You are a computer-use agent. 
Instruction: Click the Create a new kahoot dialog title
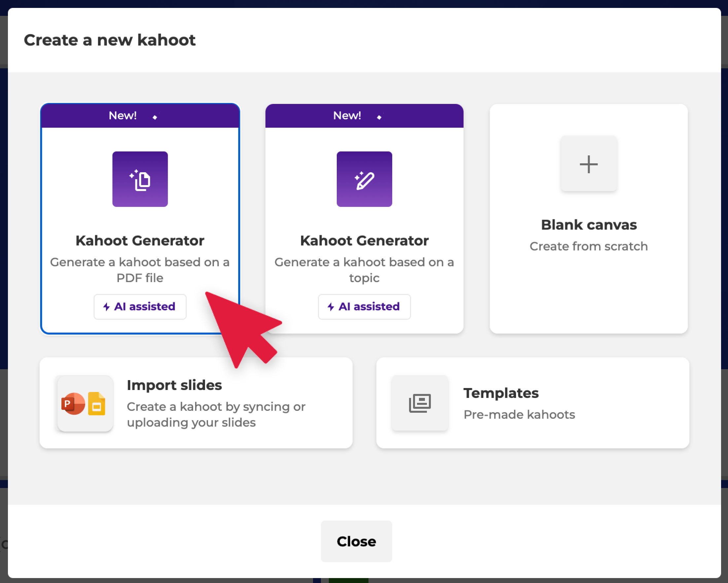click(x=109, y=40)
